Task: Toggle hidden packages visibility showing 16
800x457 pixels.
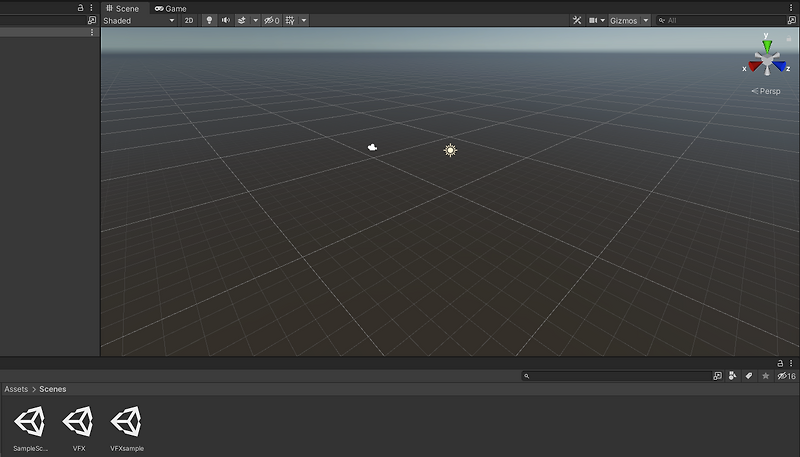Action: click(x=786, y=376)
